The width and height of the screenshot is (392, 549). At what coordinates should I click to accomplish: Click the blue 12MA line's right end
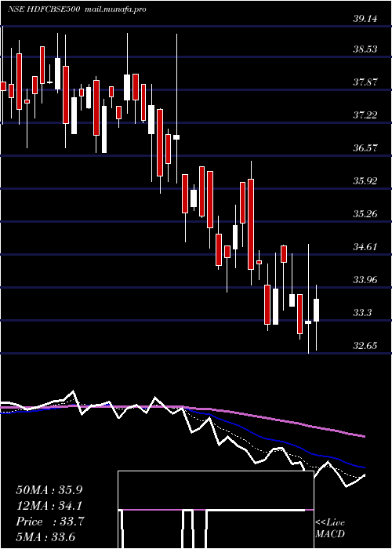coord(364,467)
